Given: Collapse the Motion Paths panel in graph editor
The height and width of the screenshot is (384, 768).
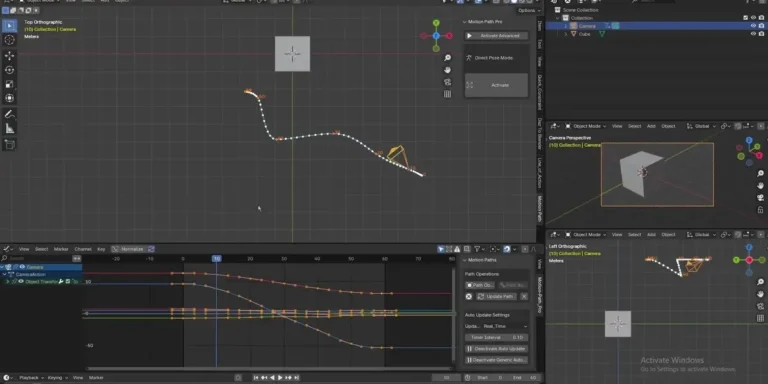Looking at the screenshot, I should tap(465, 261).
